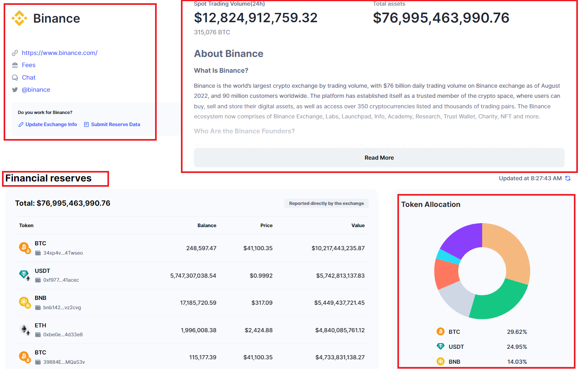
Task: Click the Who Are the Binance Founders? heading
Action: tap(244, 131)
